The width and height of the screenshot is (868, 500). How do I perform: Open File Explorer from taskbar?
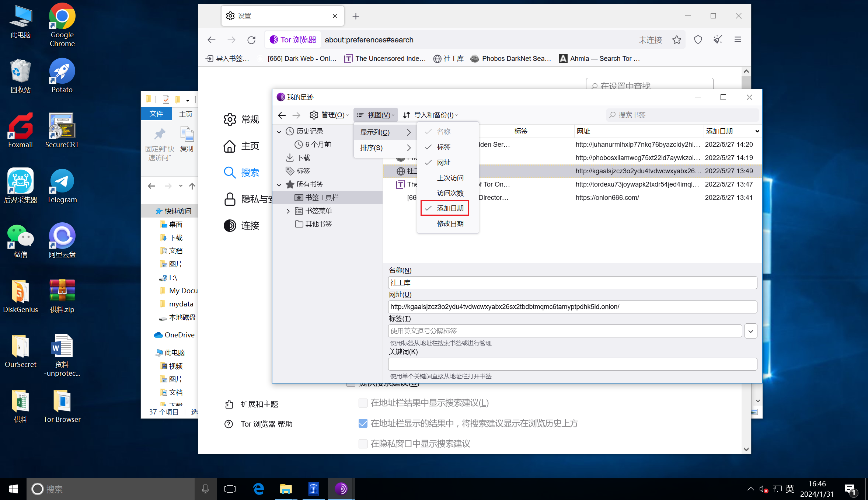[286, 489]
